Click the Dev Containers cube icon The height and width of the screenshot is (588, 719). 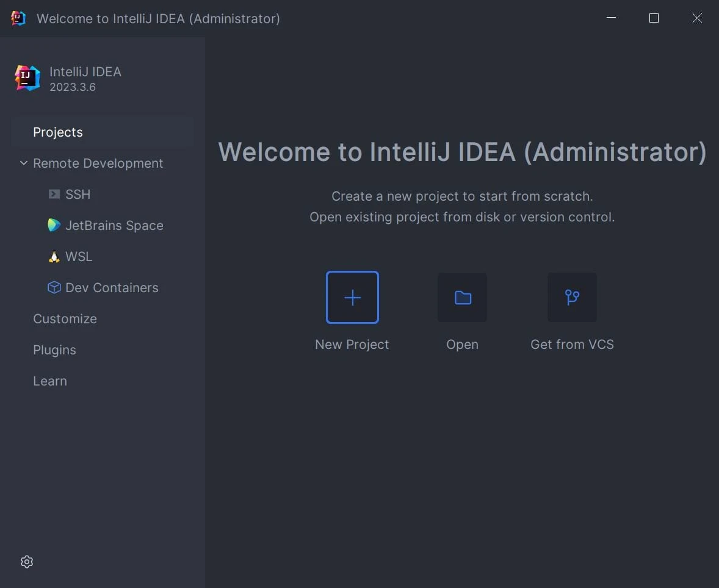click(x=54, y=287)
